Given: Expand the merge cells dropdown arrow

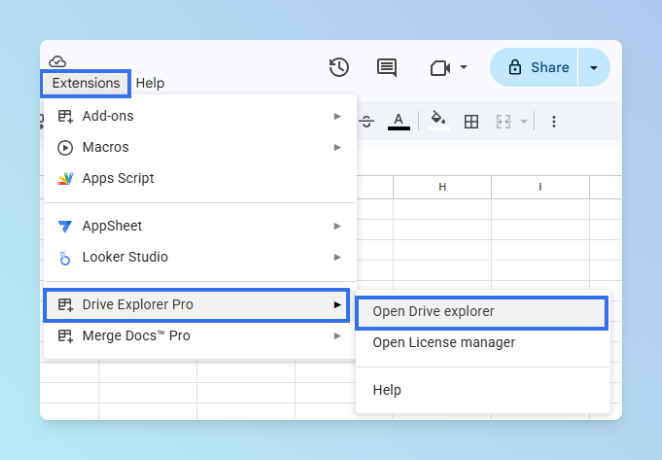Looking at the screenshot, I should [x=523, y=121].
